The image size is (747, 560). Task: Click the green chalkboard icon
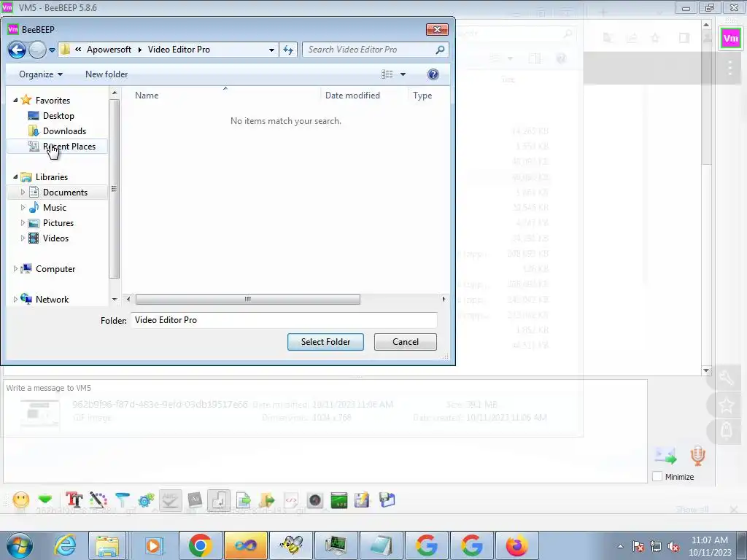point(338,500)
